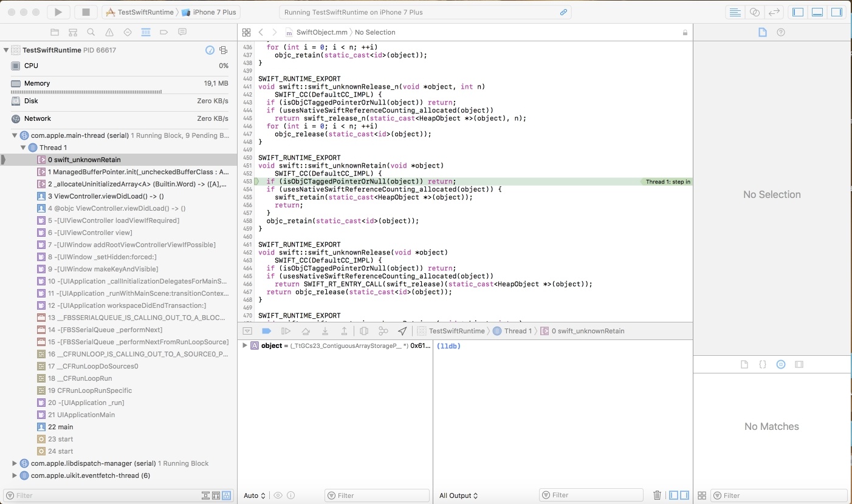Switch to the Breakpoint navigator
This screenshot has height=504, width=852.
tap(164, 32)
